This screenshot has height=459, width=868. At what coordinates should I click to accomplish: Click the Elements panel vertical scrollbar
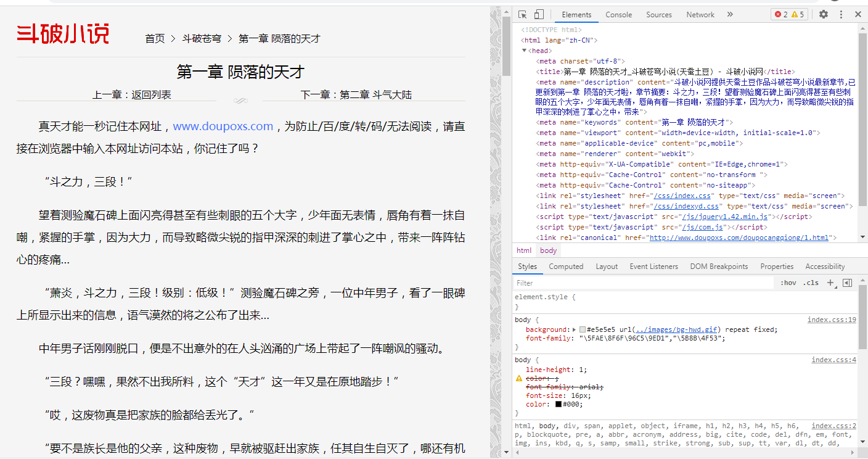click(x=863, y=133)
